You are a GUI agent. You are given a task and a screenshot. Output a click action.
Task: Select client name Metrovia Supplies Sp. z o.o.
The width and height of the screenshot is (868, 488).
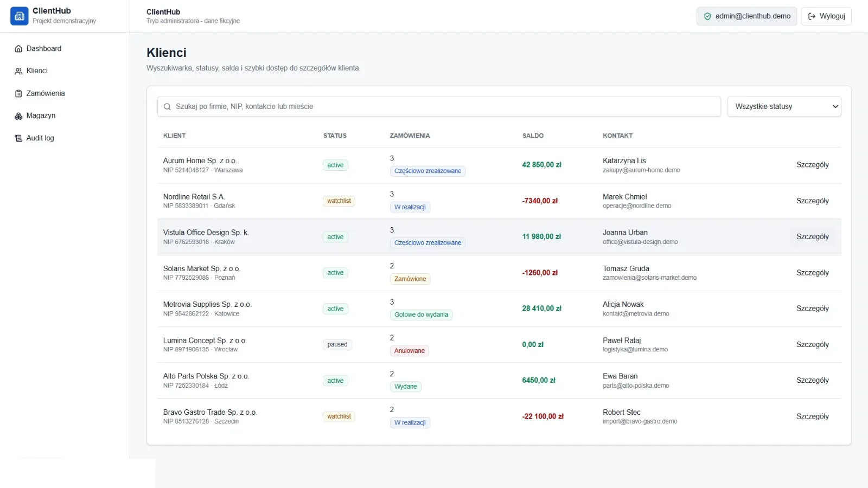(x=207, y=305)
